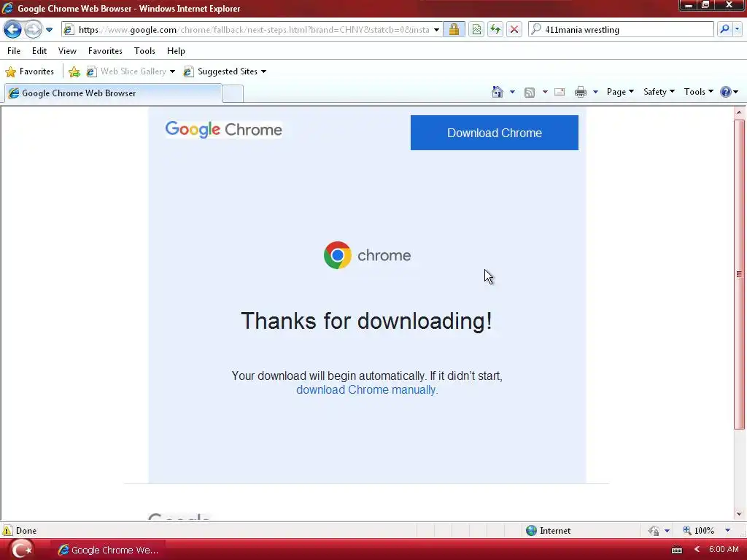Expand the Print dropdown arrow
The image size is (747, 560).
tap(595, 92)
